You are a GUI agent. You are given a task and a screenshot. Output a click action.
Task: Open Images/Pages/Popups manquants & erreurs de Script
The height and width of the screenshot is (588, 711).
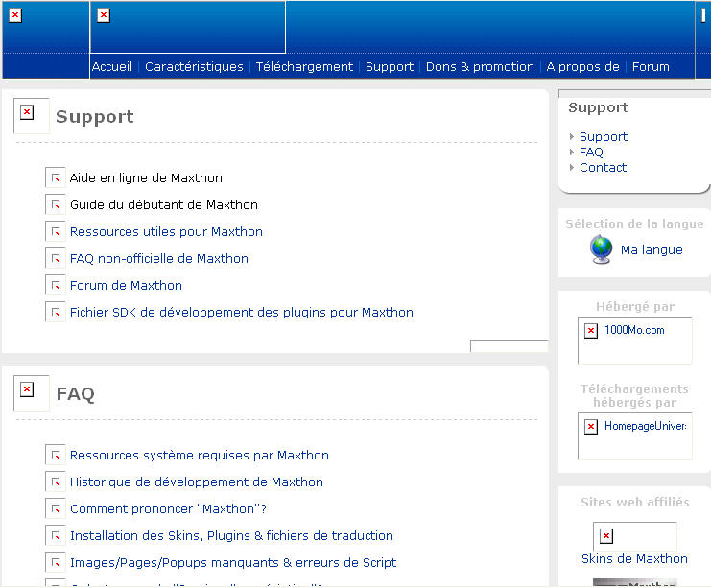click(x=233, y=562)
